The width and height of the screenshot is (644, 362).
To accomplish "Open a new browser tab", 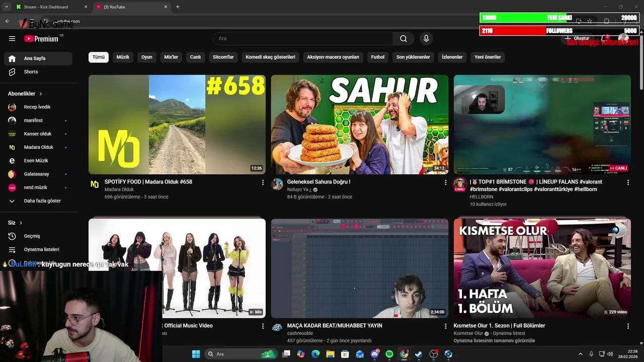I will pos(178,7).
